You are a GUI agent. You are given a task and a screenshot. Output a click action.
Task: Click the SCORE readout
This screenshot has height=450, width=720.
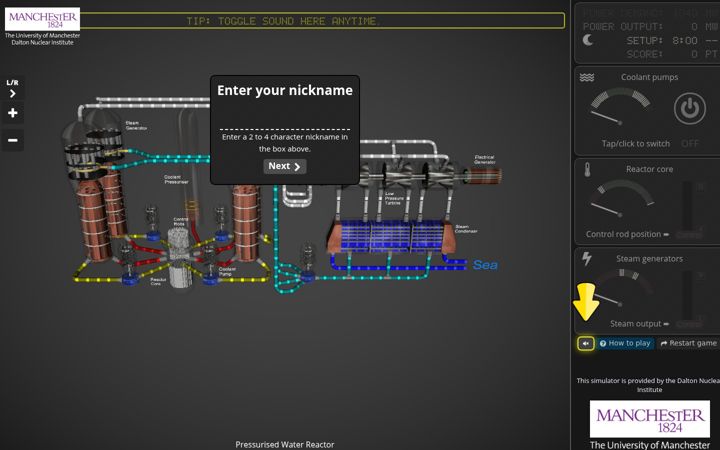click(672, 54)
